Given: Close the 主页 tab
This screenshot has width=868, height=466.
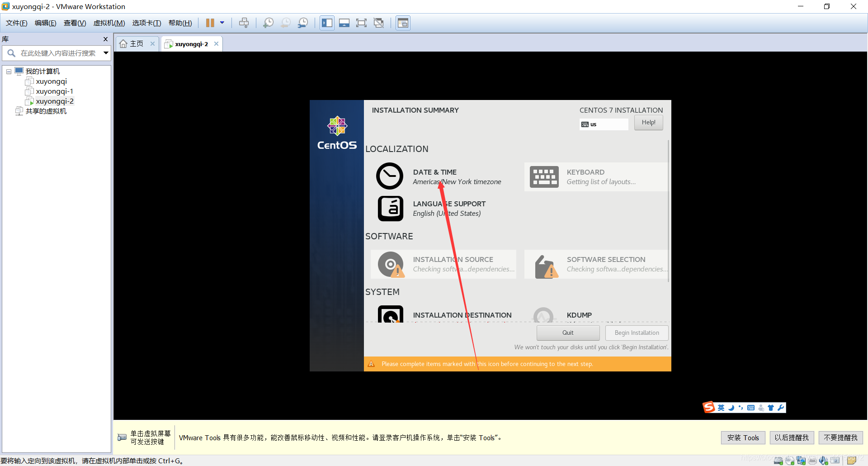Looking at the screenshot, I should (x=153, y=44).
